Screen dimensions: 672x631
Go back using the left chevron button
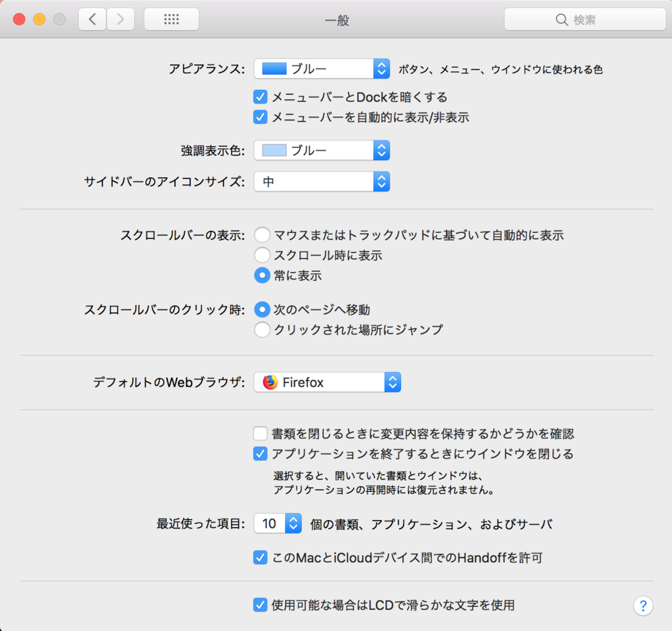click(x=92, y=19)
